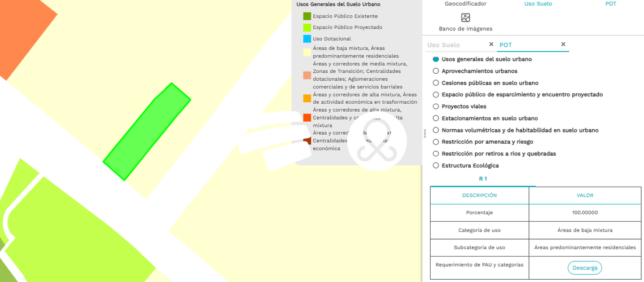The image size is (644, 282).
Task: Open the Banco de imágenes icon
Action: (465, 17)
